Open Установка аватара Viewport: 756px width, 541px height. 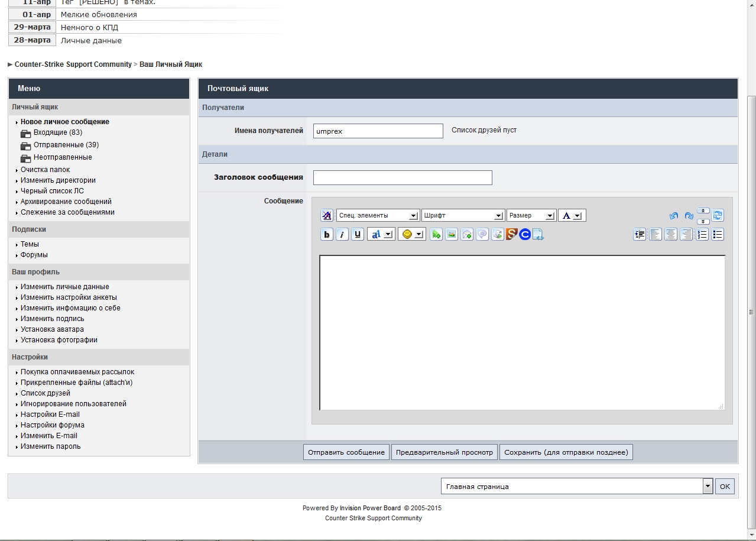[x=52, y=329]
